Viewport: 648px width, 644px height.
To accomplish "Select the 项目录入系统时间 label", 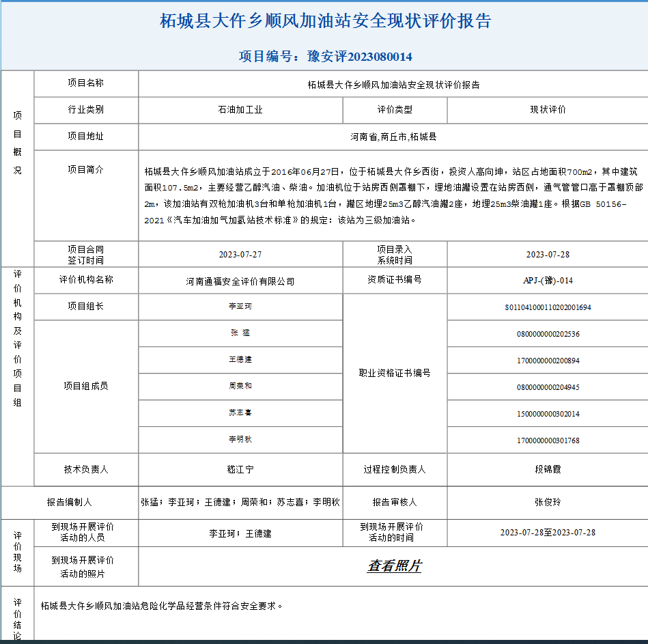I will tap(395, 255).
